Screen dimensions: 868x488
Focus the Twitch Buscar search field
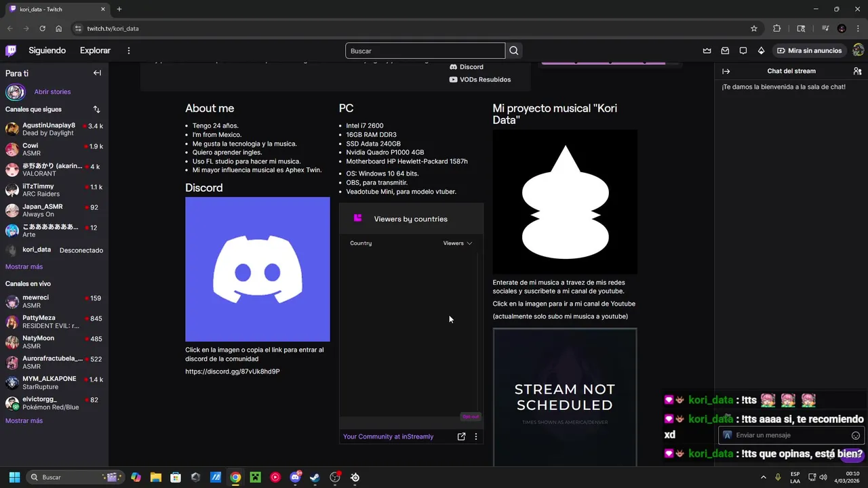click(x=425, y=51)
